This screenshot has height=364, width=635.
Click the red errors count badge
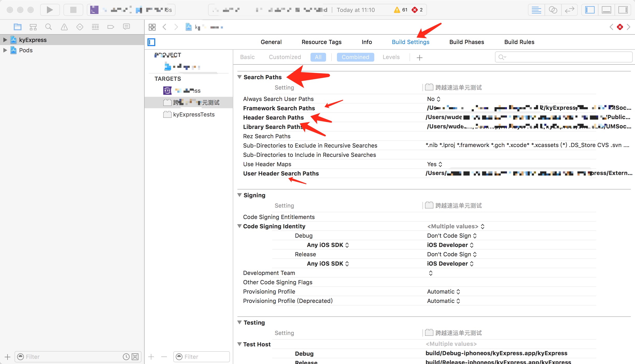click(x=417, y=10)
